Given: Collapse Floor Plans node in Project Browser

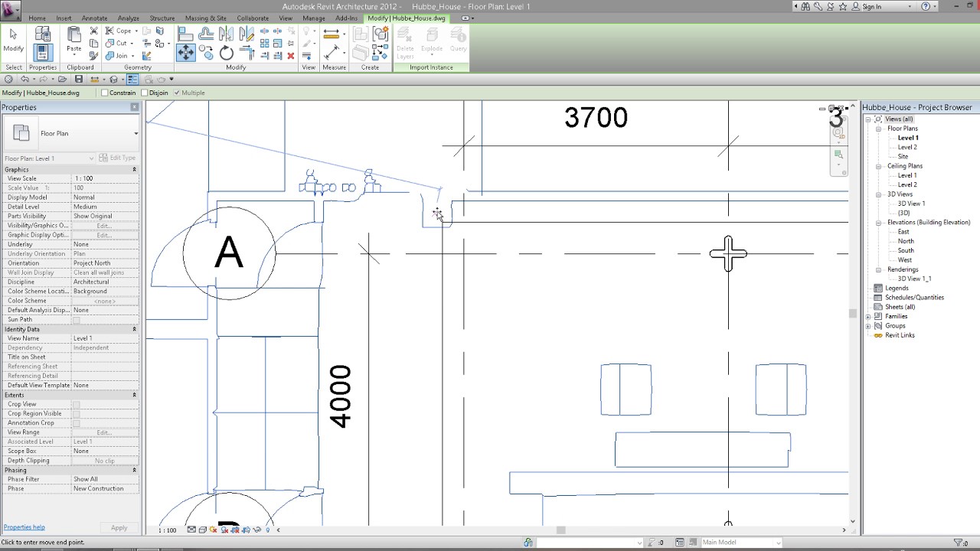Looking at the screenshot, I should (879, 129).
